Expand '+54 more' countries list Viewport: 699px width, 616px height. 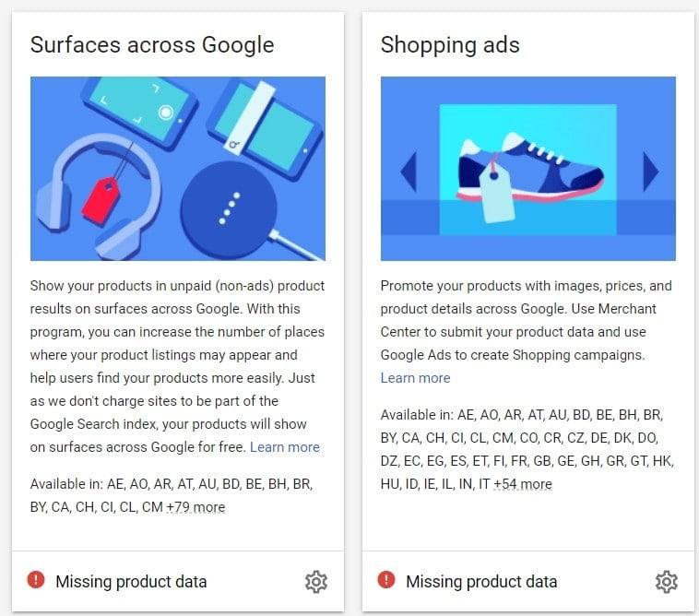pyautogui.click(x=523, y=484)
